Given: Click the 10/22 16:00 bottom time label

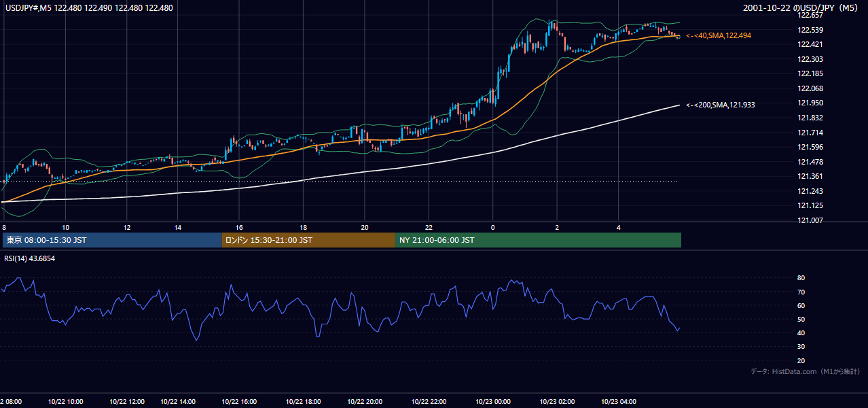Looking at the screenshot, I should coord(239,402).
